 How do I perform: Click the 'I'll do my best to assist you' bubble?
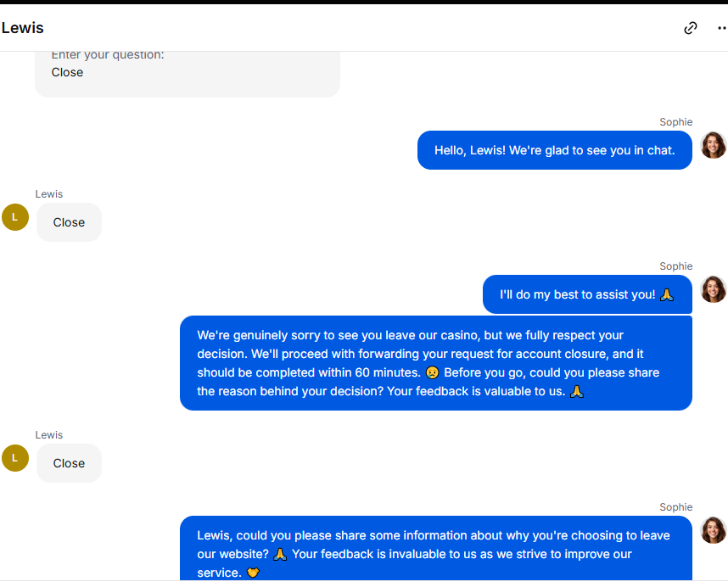[587, 294]
